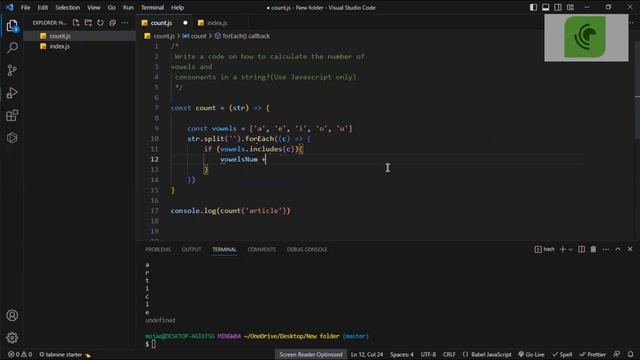Open the Selection menu
This screenshot has height=360, width=640.
point(68,7)
